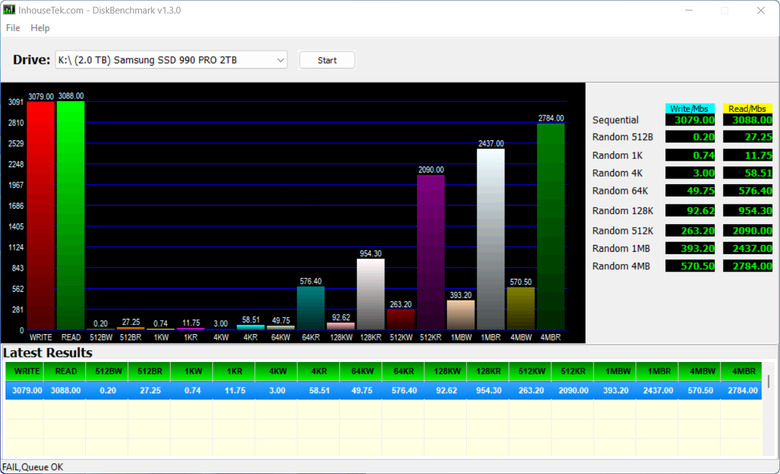Click the red WRITE bar in chart
The image size is (780, 474).
pyautogui.click(x=41, y=215)
